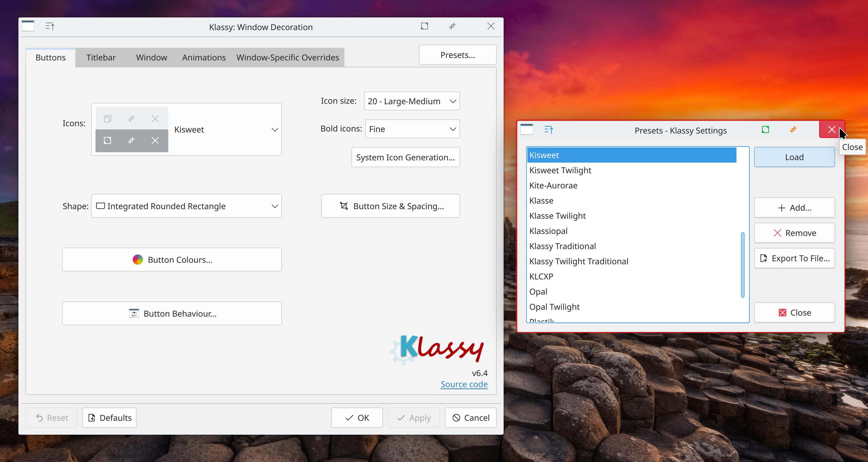The height and width of the screenshot is (462, 868).
Task: Close the Klassy Window Decoration window
Action: click(491, 26)
